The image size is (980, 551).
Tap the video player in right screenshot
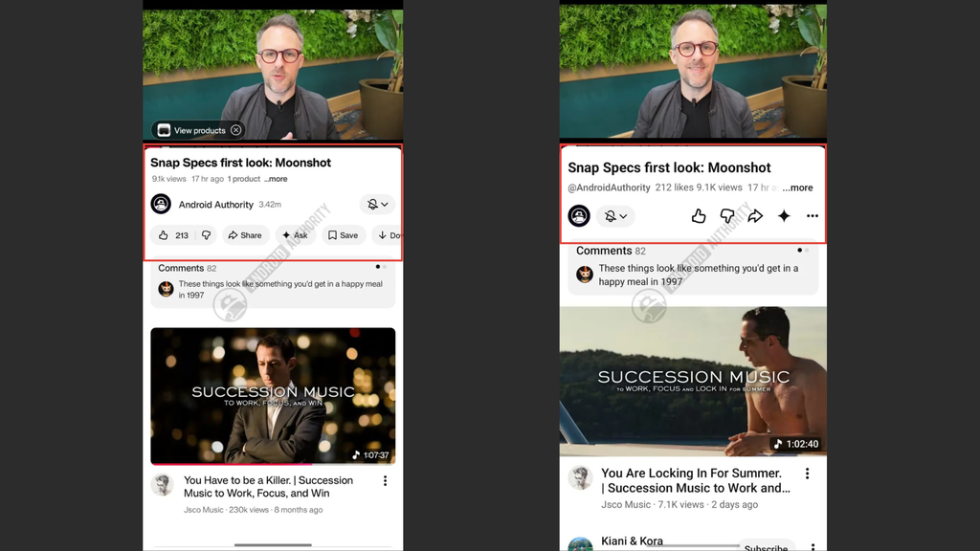pos(693,72)
